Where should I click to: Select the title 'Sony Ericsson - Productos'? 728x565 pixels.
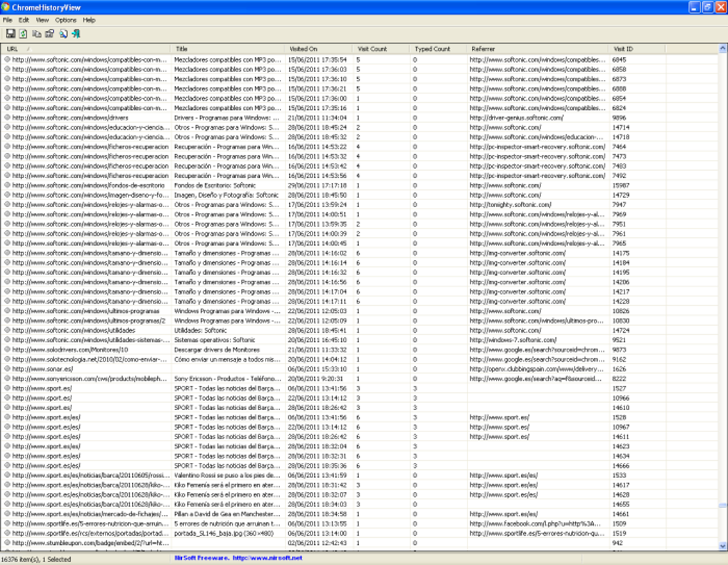(x=228, y=379)
